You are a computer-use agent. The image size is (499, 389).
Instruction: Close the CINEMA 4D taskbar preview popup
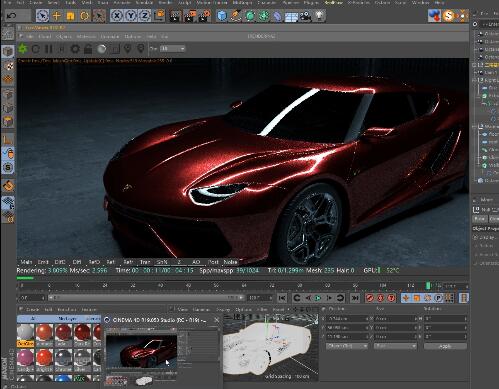(217, 320)
